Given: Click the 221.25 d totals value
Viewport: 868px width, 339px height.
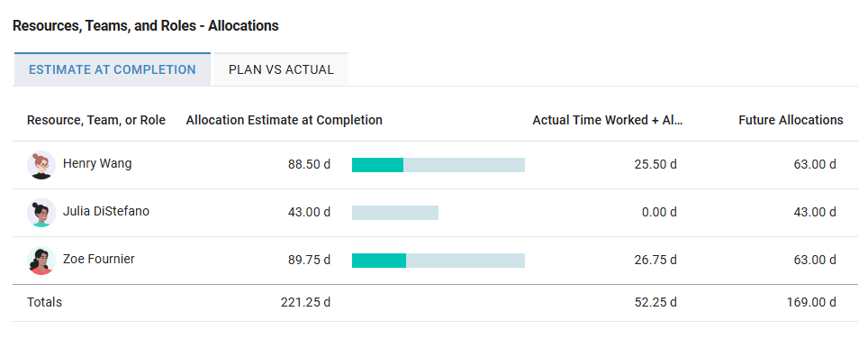Looking at the screenshot, I should point(306,302).
